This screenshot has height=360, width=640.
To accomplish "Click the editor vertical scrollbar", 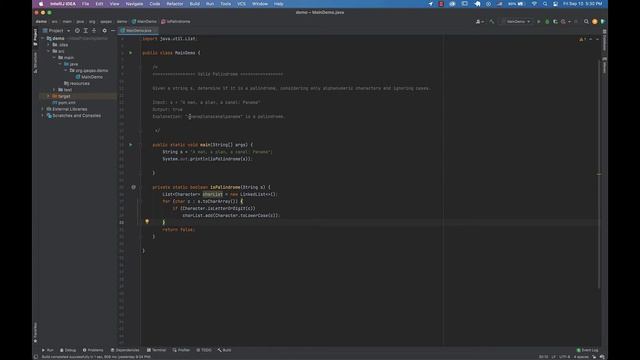I will point(600,174).
